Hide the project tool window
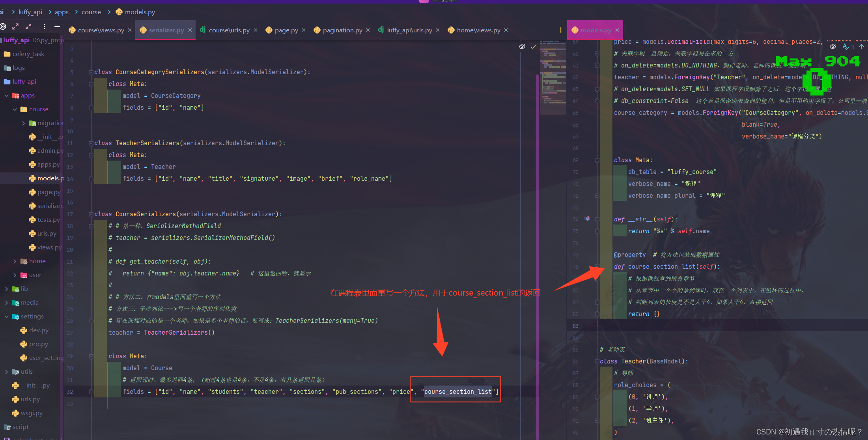 (x=57, y=26)
